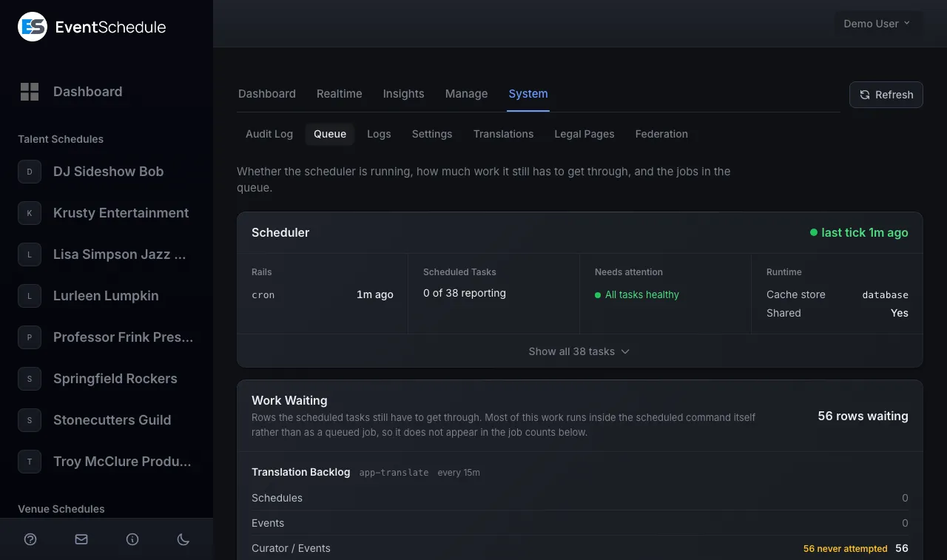The height and width of the screenshot is (560, 947).
Task: Click the DJ Sideshow Bob avatar badge
Action: 30,172
